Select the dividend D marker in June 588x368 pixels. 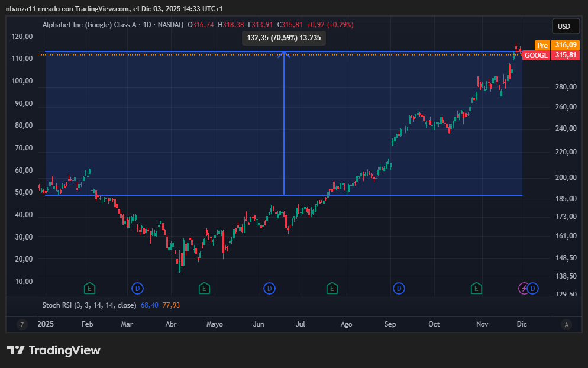(269, 288)
